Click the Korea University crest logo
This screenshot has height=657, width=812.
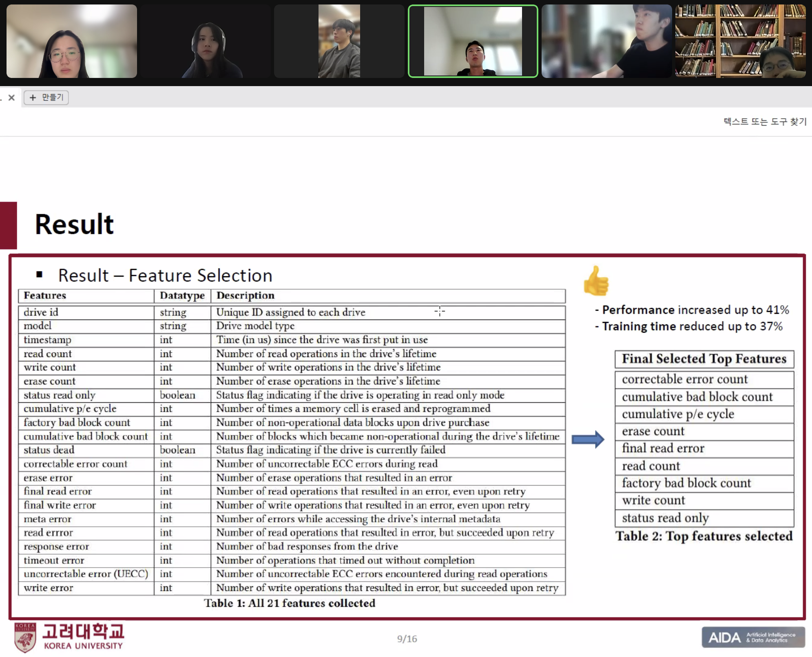pos(25,637)
